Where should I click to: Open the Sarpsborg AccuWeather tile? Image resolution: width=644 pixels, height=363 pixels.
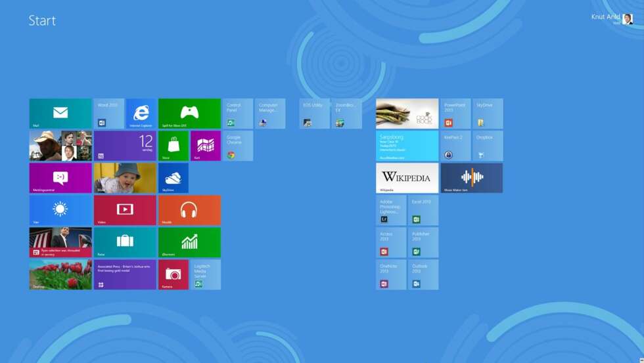pyautogui.click(x=407, y=146)
